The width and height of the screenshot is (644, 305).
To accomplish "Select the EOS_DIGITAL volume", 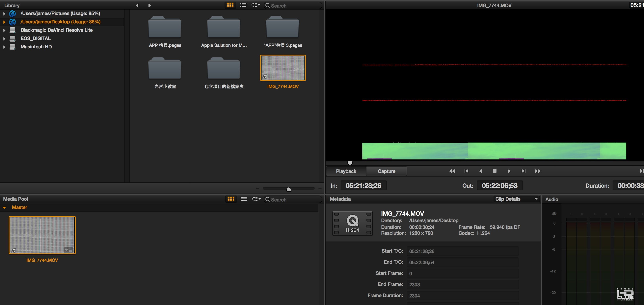I will click(x=36, y=38).
